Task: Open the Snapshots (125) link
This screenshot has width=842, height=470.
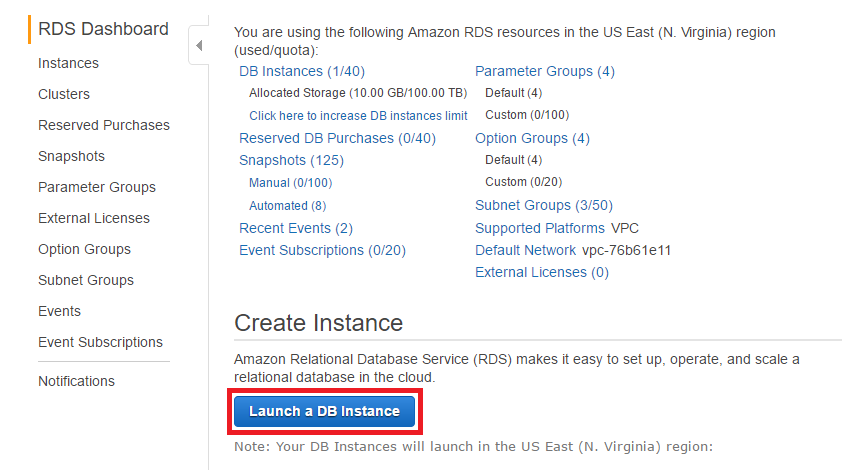Action: tap(291, 161)
